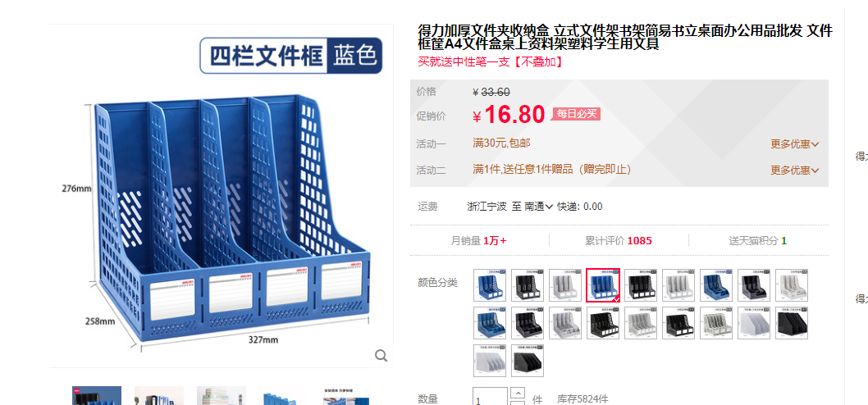Viewport: 868px width, 405px height.
Task: Click 送天猫积分 points info
Action: [757, 241]
